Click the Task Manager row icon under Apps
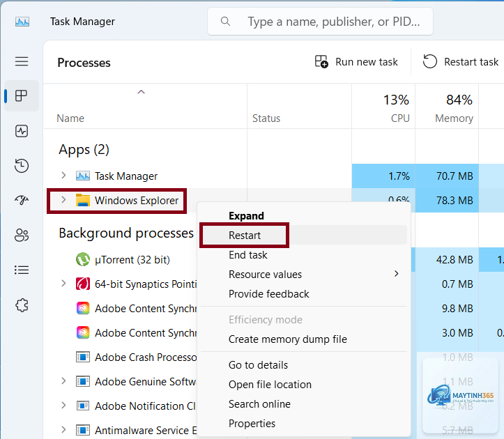This screenshot has height=439, width=504. (83, 176)
